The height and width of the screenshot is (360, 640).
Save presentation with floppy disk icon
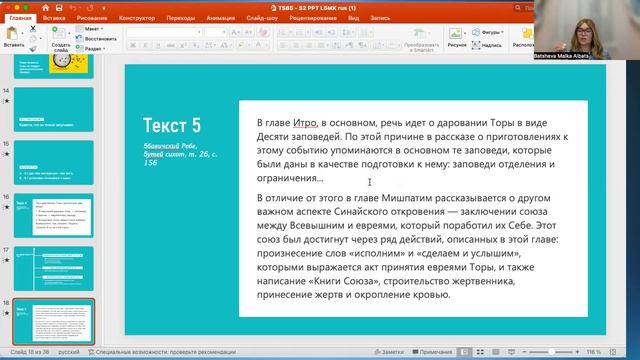pos(59,8)
